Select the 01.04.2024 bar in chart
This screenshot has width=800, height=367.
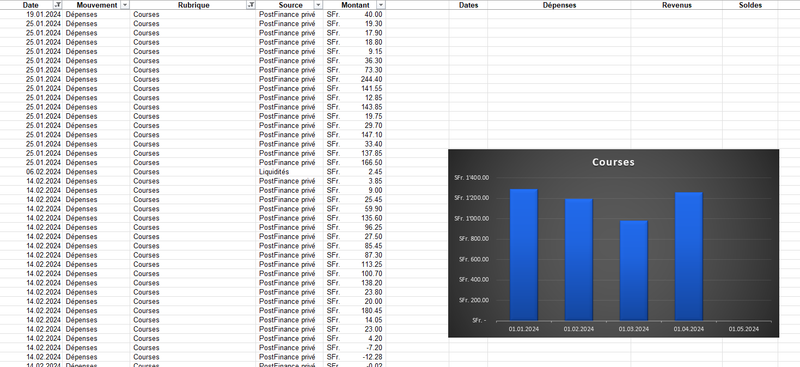pyautogui.click(x=689, y=256)
